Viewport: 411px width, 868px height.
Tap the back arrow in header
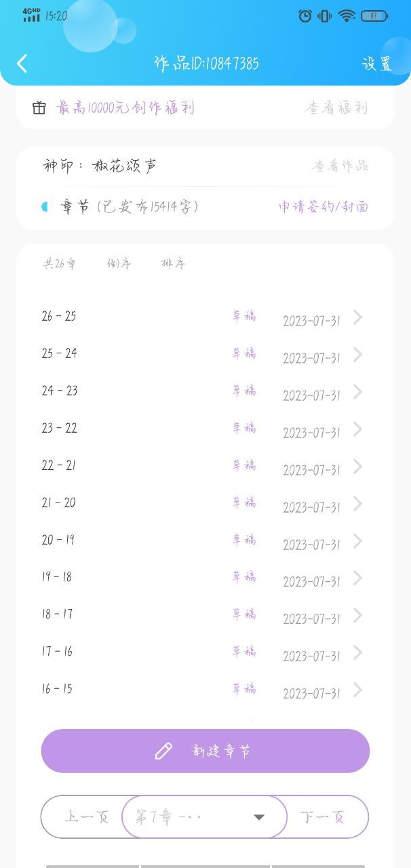[x=22, y=64]
